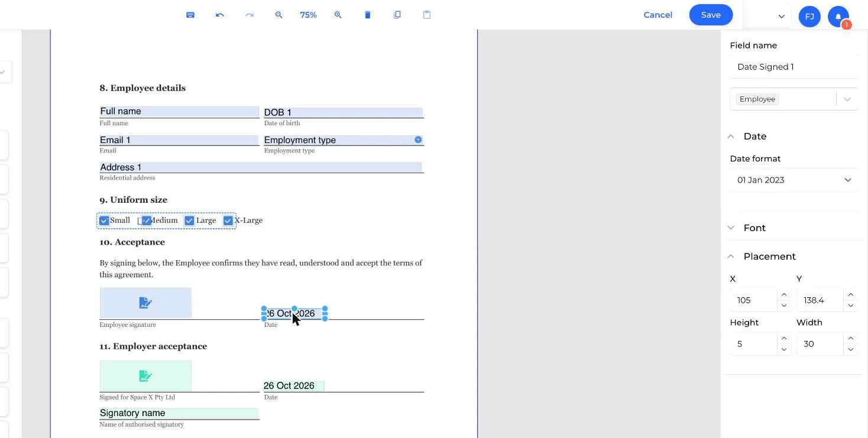Screen dimensions: 868x438
Task: Open the FJ user avatar menu
Action: click(x=809, y=17)
